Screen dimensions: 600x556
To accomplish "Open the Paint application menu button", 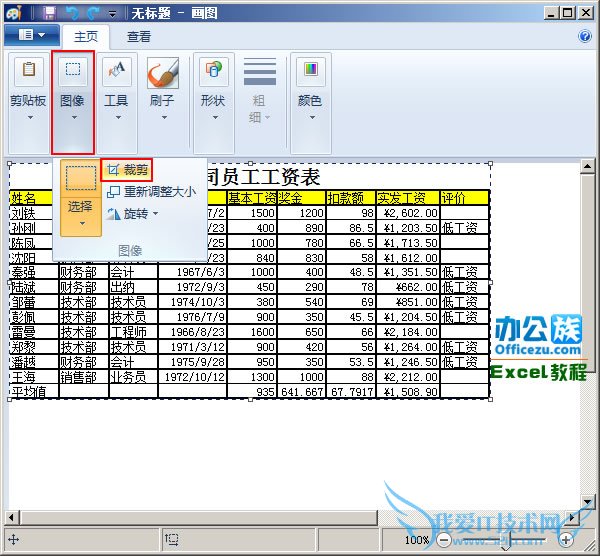I will click(31, 36).
